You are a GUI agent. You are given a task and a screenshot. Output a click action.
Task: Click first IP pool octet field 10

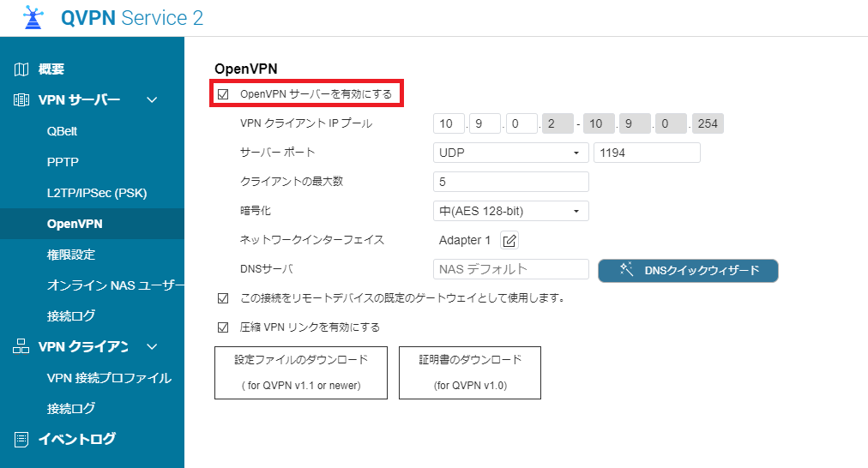449,124
